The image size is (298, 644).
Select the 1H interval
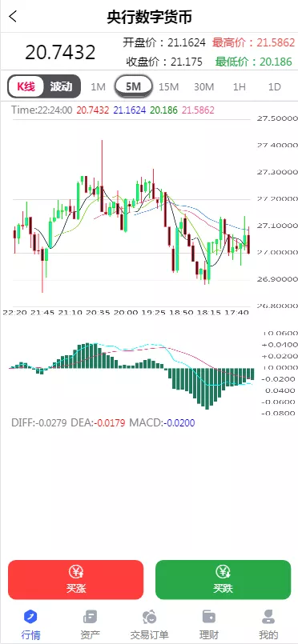pos(240,86)
